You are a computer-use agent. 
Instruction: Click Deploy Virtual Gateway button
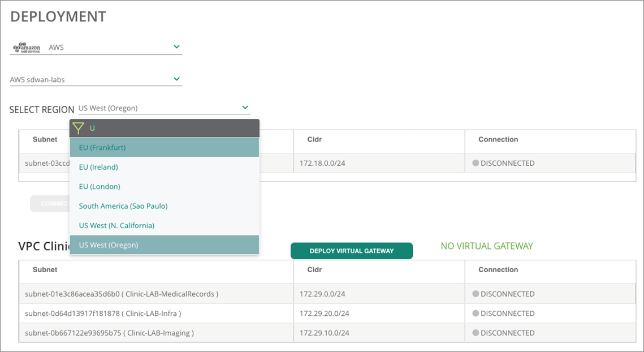point(352,251)
